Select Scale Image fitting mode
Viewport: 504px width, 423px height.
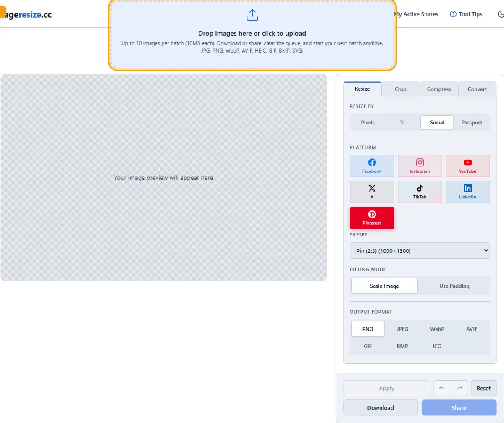[384, 286]
